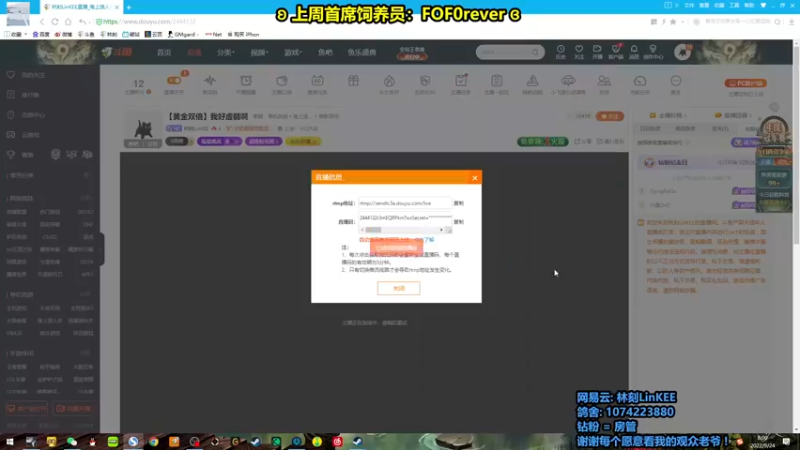Click the stream key horizontal scrollbar thumb

pyautogui.click(x=373, y=230)
